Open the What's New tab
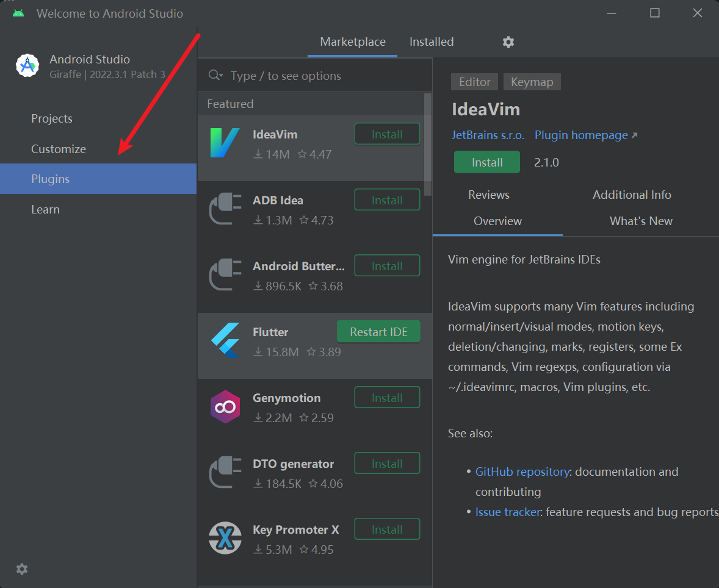Screen dimensions: 719x588 tap(641, 221)
